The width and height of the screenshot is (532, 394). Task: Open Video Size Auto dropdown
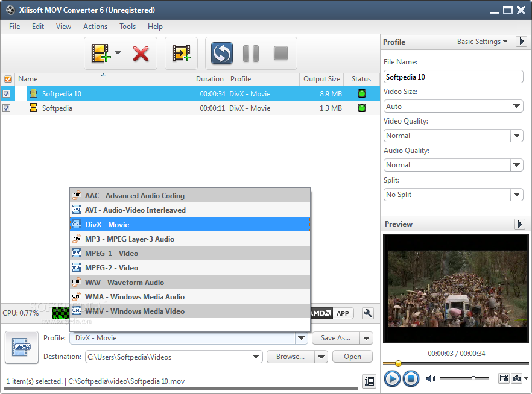(x=454, y=107)
